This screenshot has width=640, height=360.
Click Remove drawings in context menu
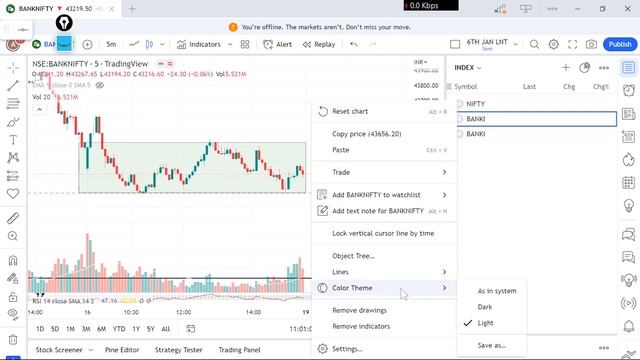coord(384,310)
